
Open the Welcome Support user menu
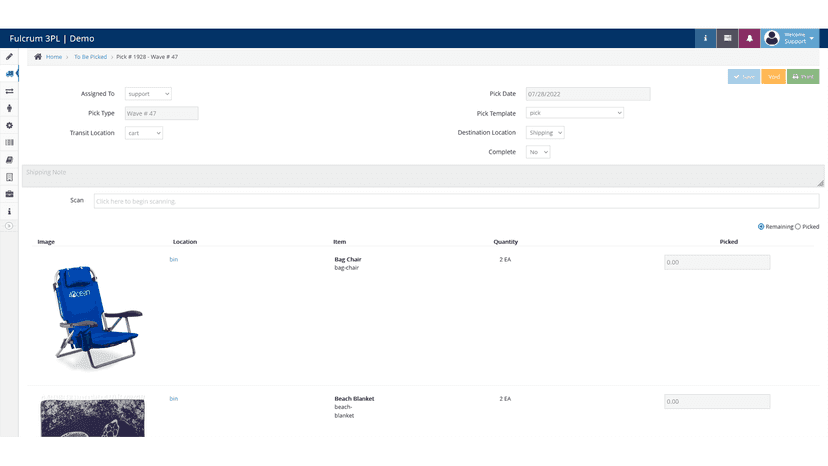[790, 38]
